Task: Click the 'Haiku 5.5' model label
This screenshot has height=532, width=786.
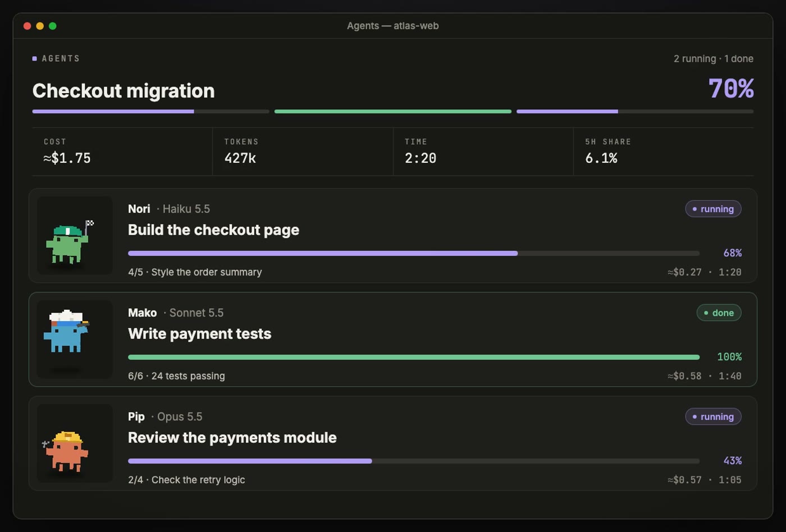Action: (x=186, y=209)
